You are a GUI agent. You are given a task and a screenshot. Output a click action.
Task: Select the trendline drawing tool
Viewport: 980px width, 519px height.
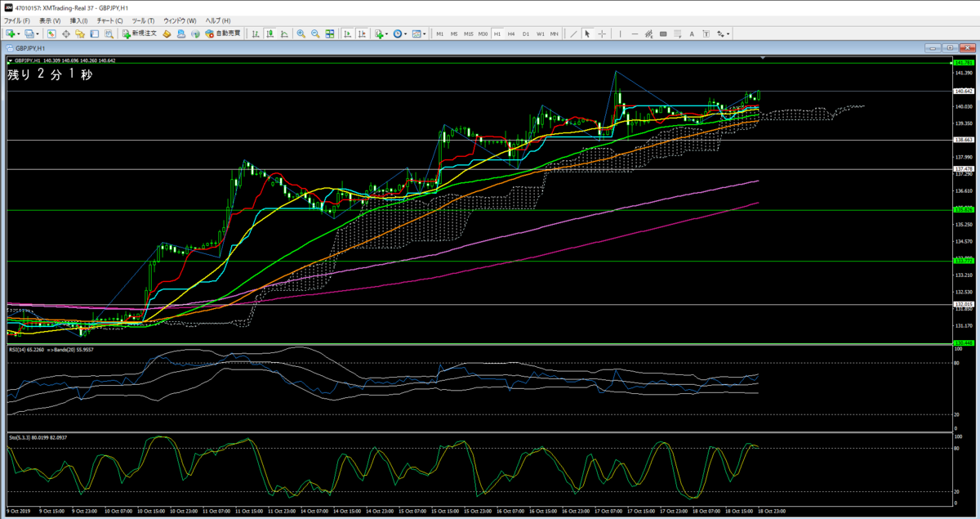(x=573, y=34)
